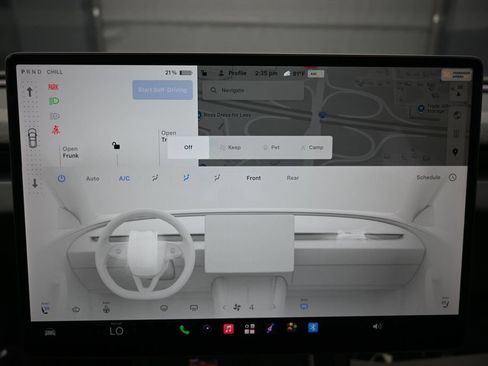Image resolution: width=488 pixels, height=366 pixels.
Task: Select Drive with the up arrow
Action: pyautogui.click(x=30, y=91)
